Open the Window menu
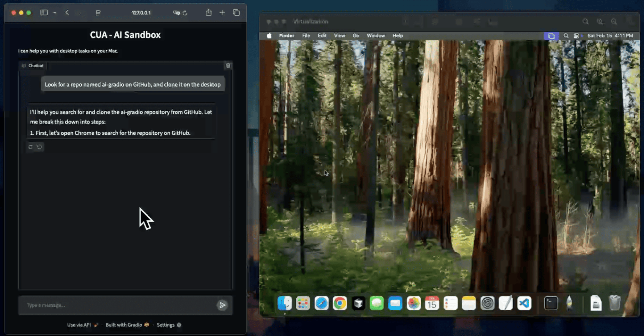Viewport: 644px width, 336px height. click(x=376, y=36)
